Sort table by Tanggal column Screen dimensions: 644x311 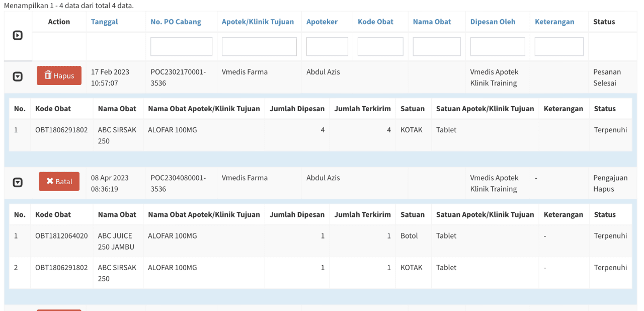pos(105,22)
